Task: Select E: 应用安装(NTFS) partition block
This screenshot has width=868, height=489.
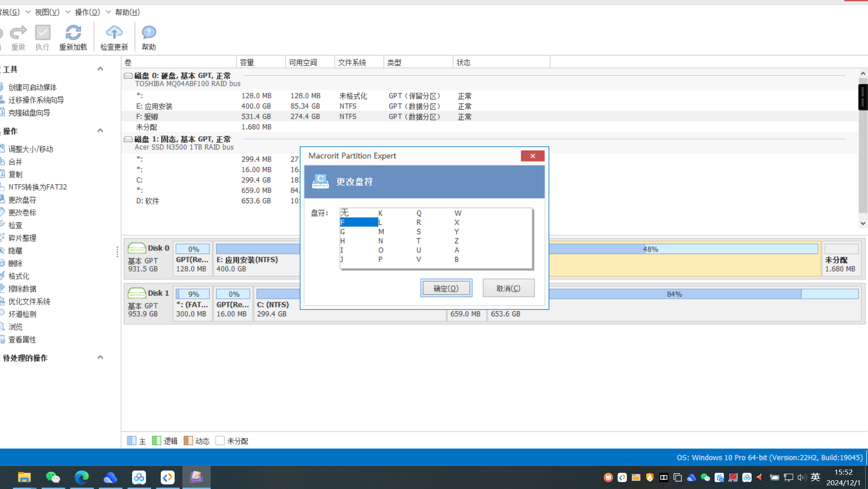Action: tap(257, 259)
